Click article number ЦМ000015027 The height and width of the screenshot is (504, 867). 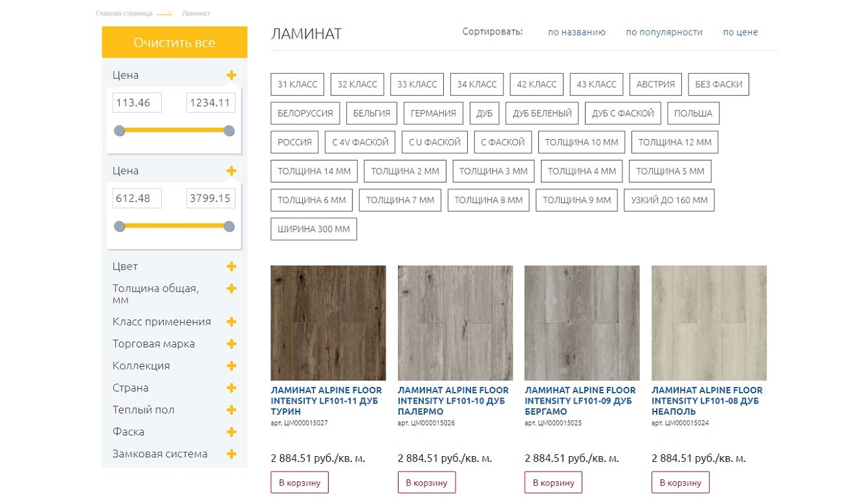click(300, 423)
